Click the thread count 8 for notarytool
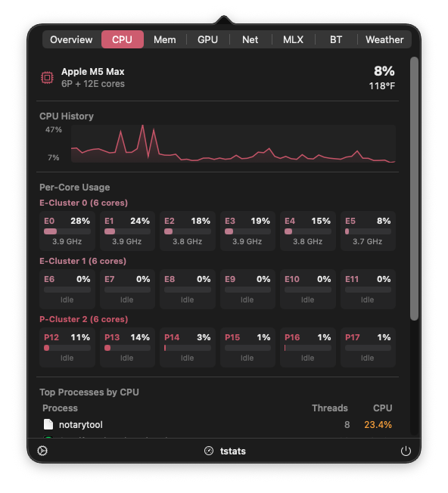The width and height of the screenshot is (448, 493). 347,425
